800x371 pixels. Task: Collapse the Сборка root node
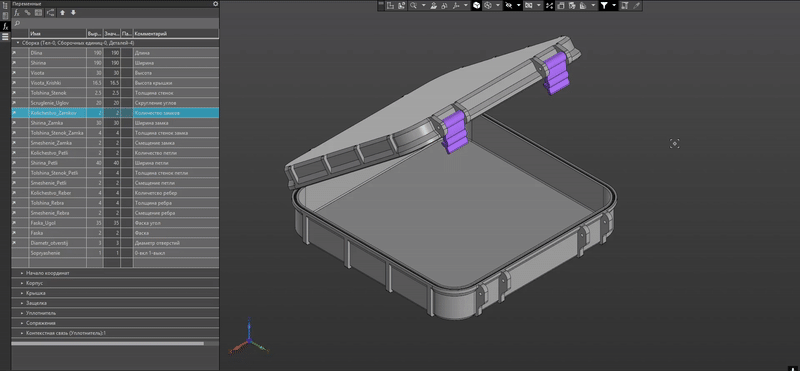(18, 43)
